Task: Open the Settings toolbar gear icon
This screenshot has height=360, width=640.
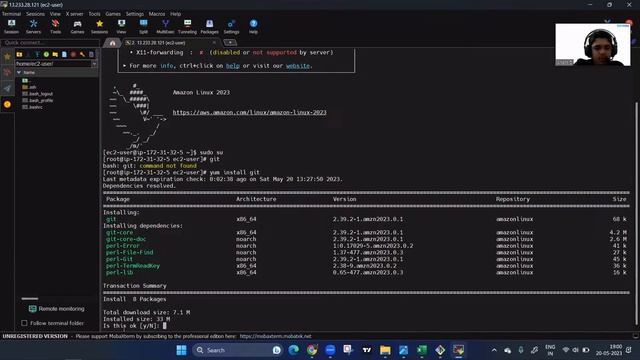Action: (231, 27)
